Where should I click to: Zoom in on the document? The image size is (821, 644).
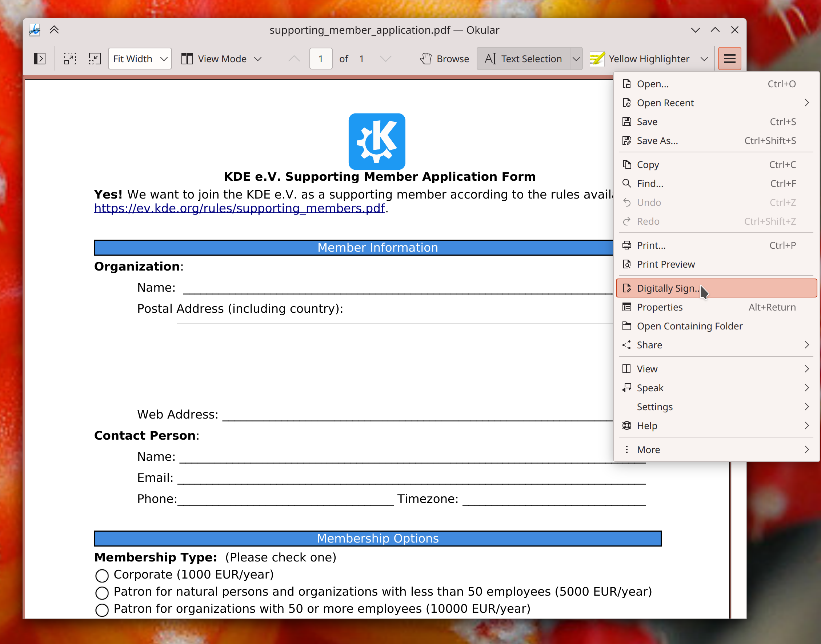pos(70,59)
